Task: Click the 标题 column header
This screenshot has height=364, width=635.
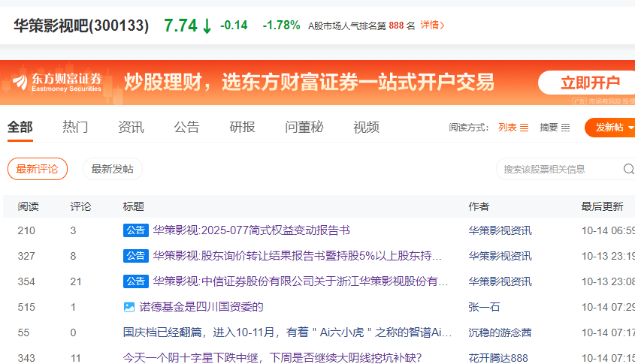Action: pos(133,206)
